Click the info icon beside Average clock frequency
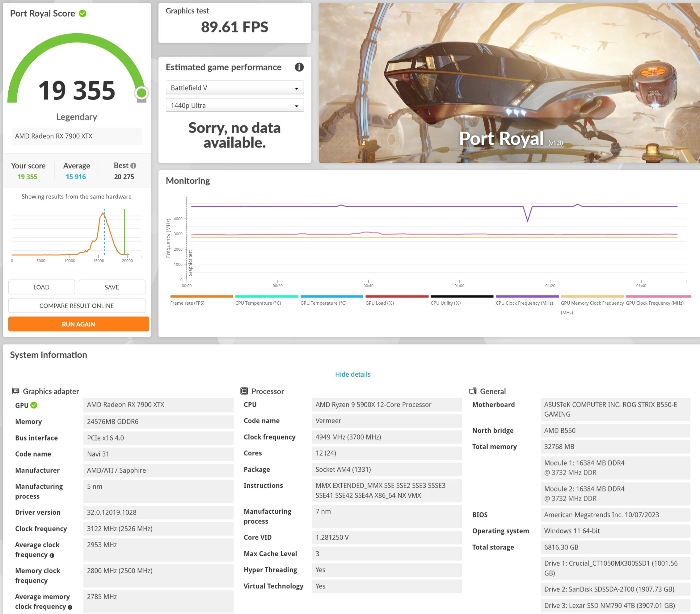 click(52, 555)
